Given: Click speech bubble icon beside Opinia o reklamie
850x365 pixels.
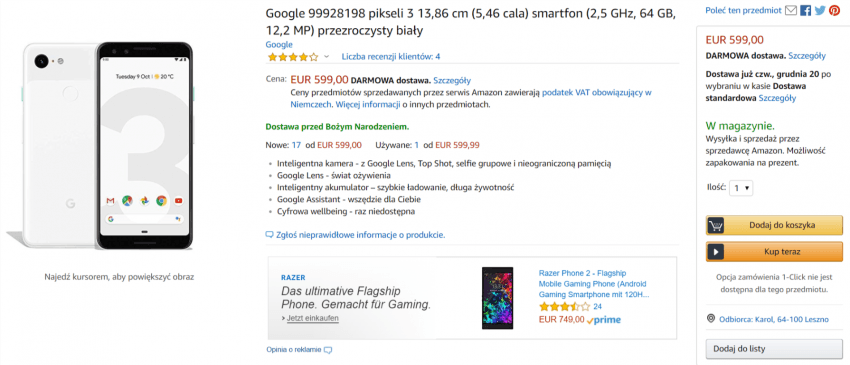Looking at the screenshot, I should coord(328,350).
